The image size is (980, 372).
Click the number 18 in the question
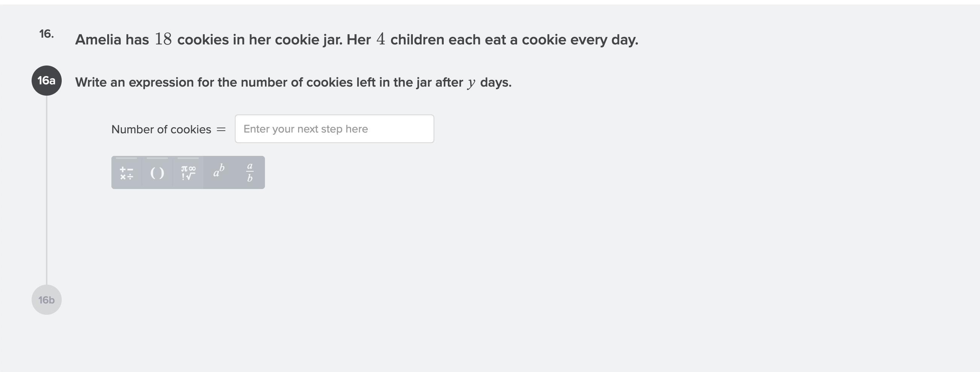pyautogui.click(x=163, y=39)
